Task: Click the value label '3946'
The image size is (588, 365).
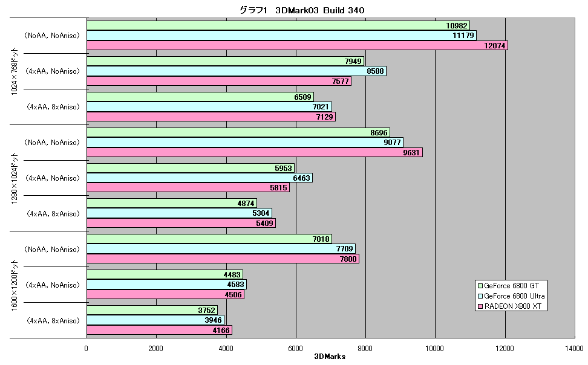Action: (213, 320)
